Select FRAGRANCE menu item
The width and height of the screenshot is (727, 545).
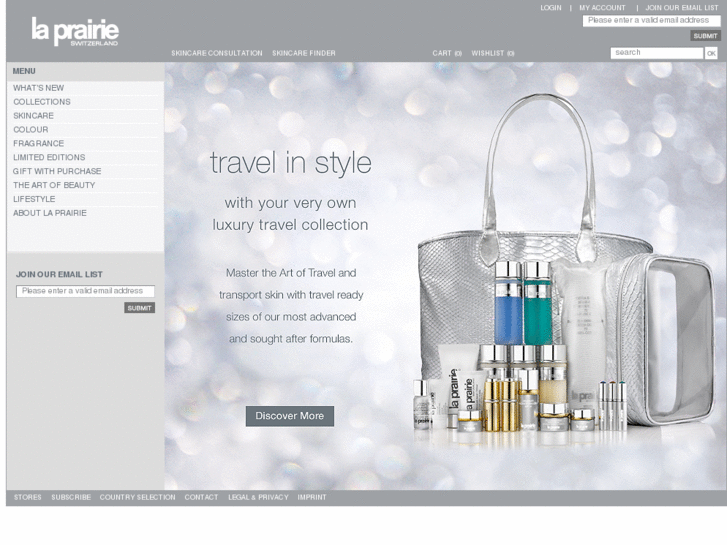[x=38, y=144]
